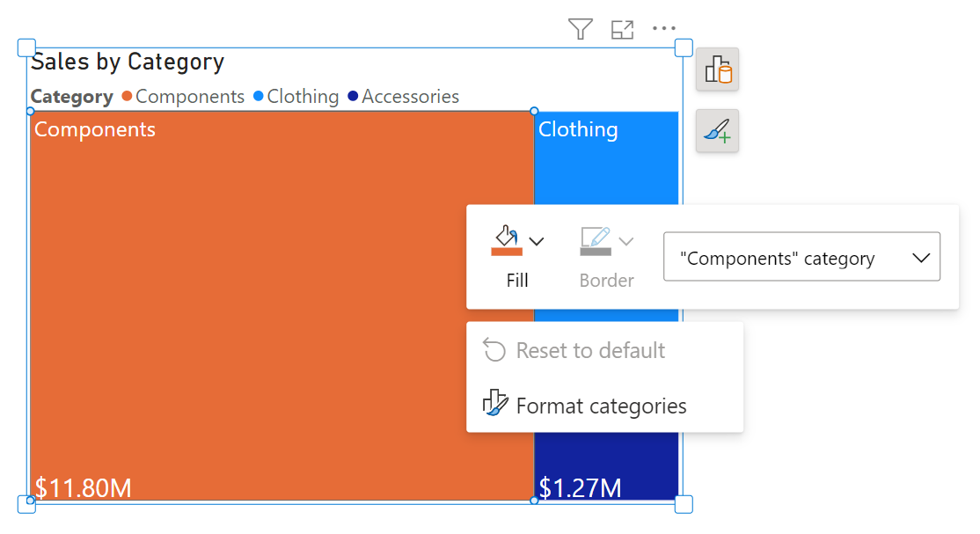This screenshot has height=534, width=980.
Task: Click the Reset to default undo icon
Action: click(494, 350)
